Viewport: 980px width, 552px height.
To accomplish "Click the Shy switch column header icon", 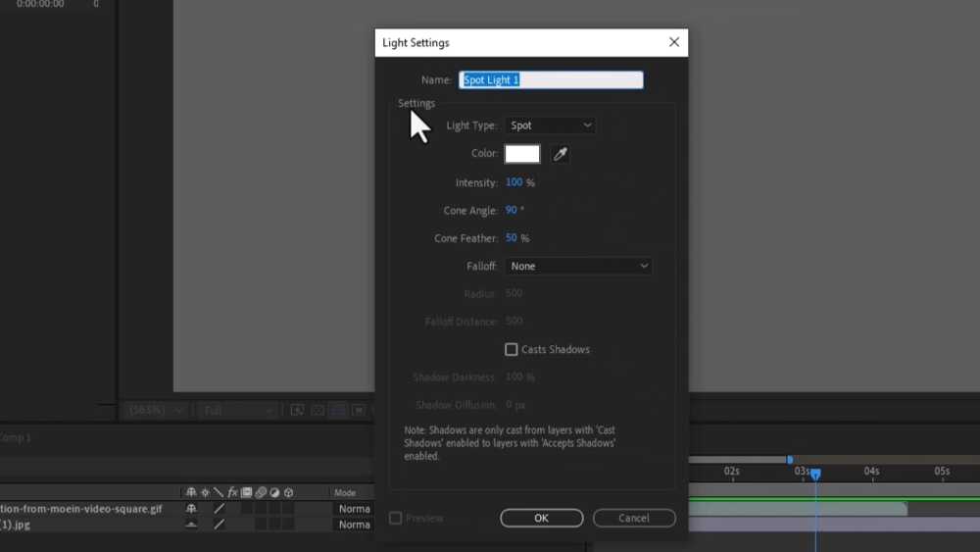I will pyautogui.click(x=191, y=492).
